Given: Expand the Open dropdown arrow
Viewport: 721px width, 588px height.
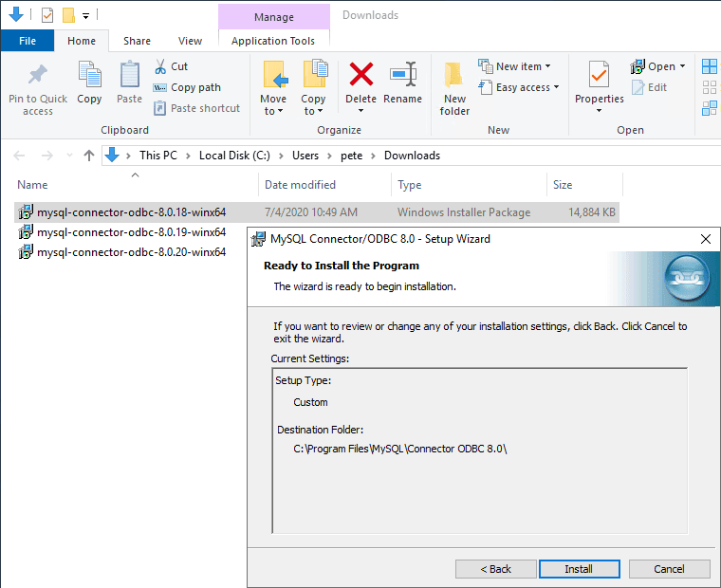Looking at the screenshot, I should point(682,66).
